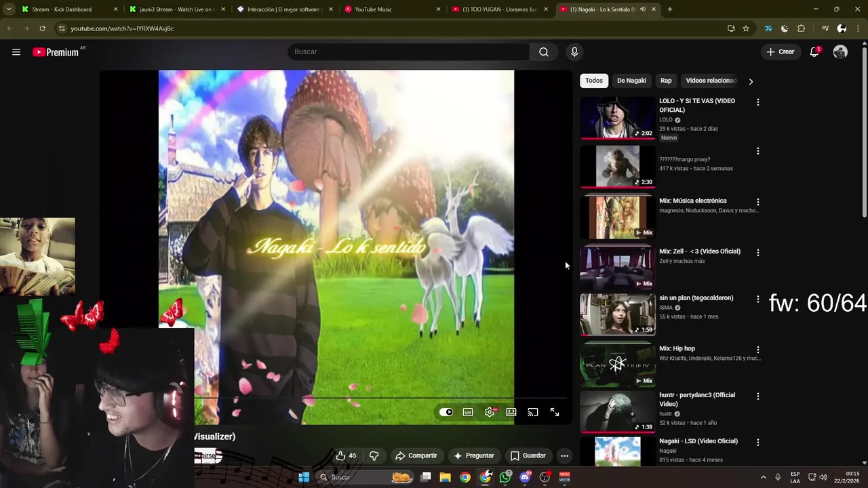Open options for margo proxy video

[758, 151]
